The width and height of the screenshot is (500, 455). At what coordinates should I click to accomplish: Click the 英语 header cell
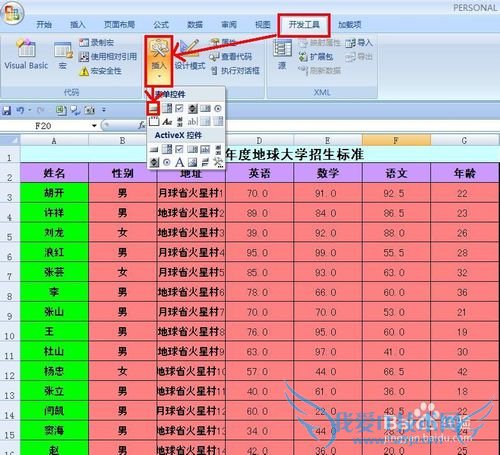click(259, 173)
